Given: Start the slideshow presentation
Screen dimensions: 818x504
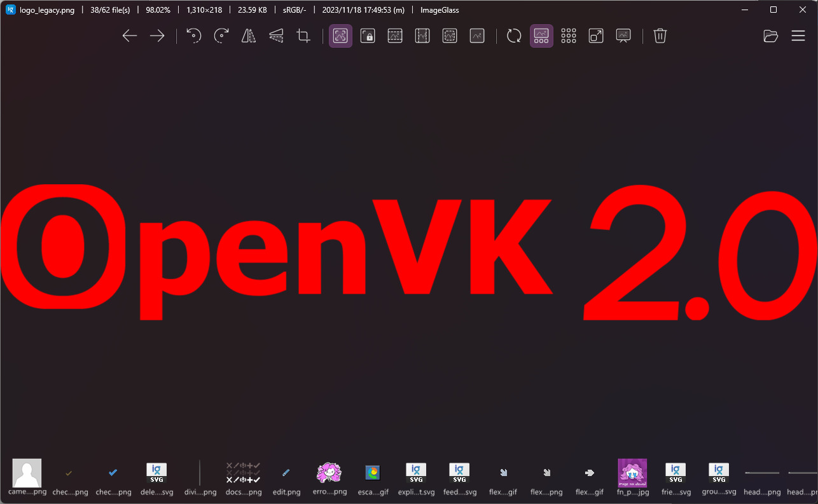Looking at the screenshot, I should (623, 36).
